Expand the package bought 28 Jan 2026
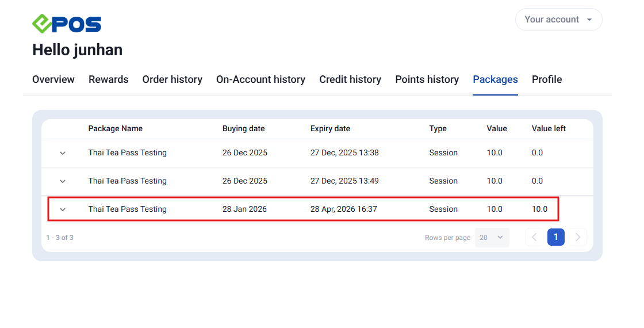The width and height of the screenshot is (644, 328). (63, 209)
